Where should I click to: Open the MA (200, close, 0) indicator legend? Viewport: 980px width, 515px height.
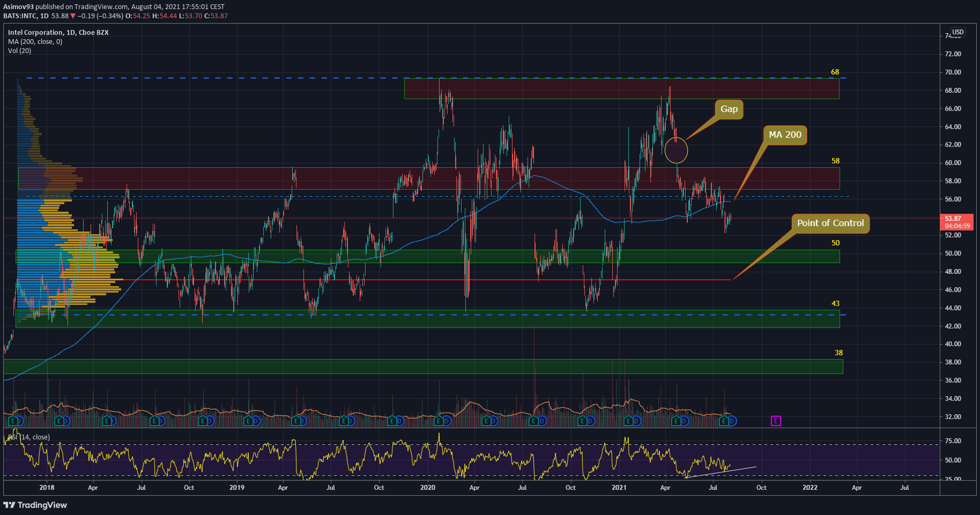click(x=35, y=42)
